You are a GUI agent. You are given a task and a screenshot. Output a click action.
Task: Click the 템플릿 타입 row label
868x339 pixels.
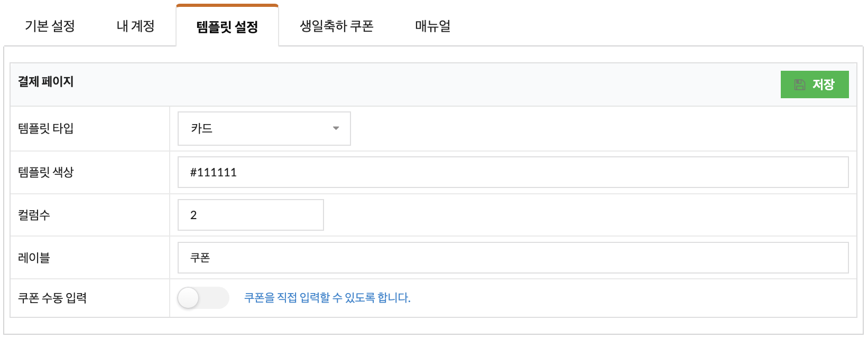46,128
